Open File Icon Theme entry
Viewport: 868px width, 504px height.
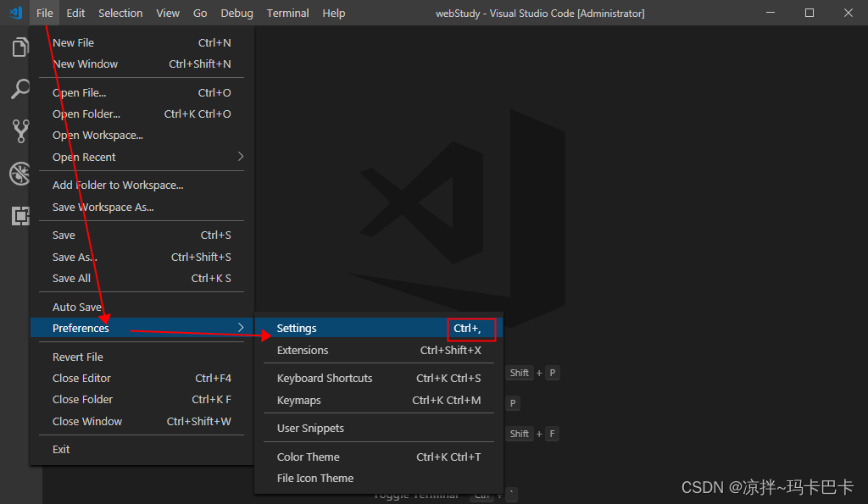click(x=379, y=478)
